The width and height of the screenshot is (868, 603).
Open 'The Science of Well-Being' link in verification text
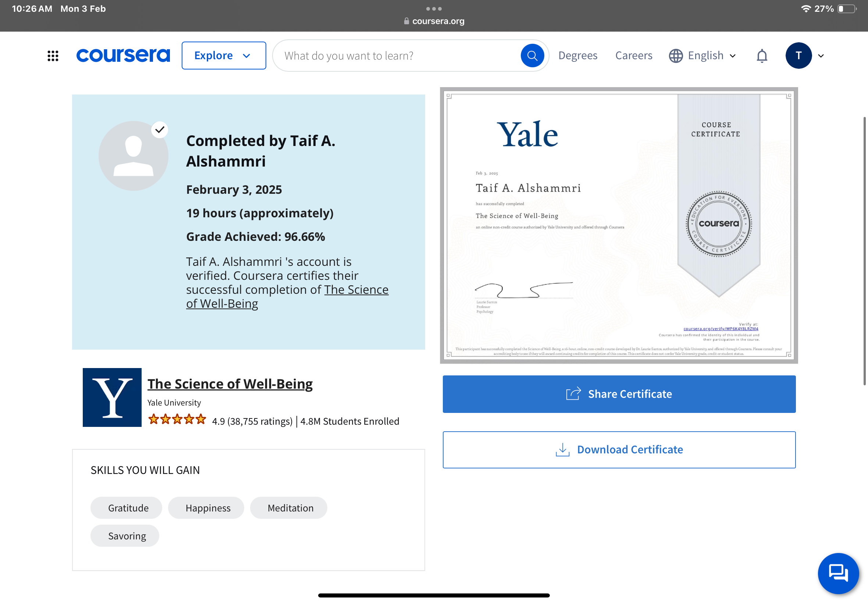(287, 297)
